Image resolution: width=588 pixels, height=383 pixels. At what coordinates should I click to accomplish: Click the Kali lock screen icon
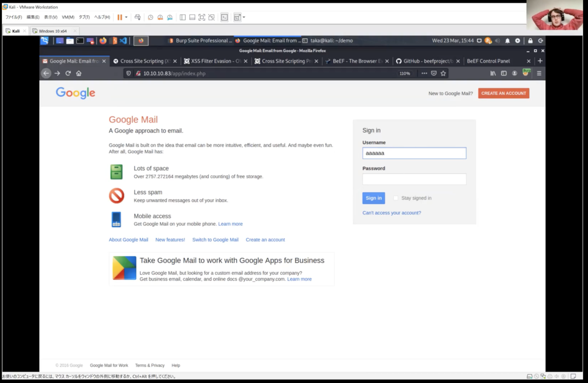pos(530,41)
